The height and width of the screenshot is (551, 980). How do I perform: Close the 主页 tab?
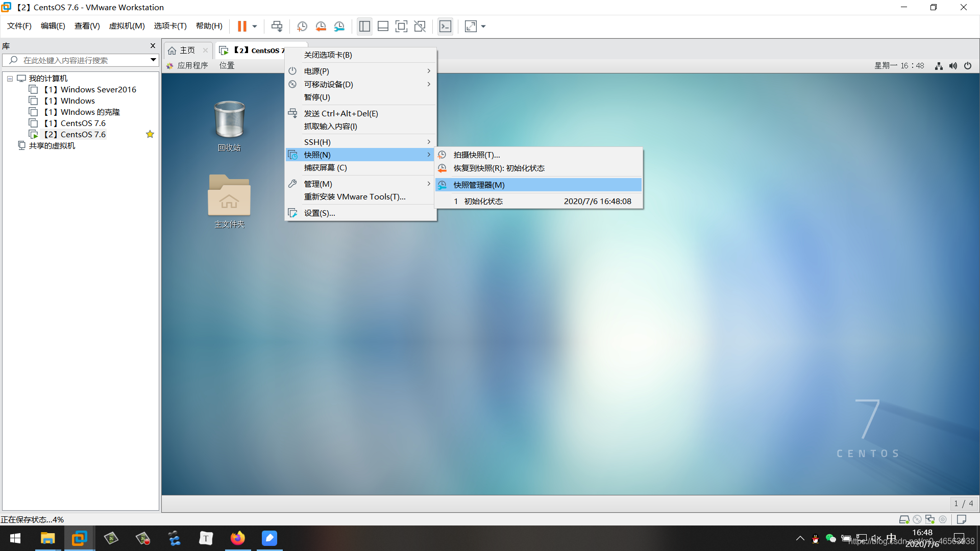click(x=205, y=50)
